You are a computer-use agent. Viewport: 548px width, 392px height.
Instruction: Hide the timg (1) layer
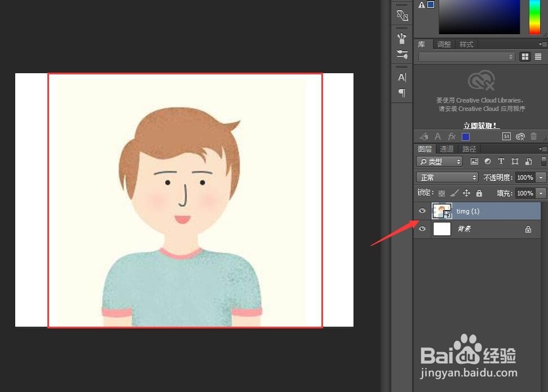(x=422, y=211)
